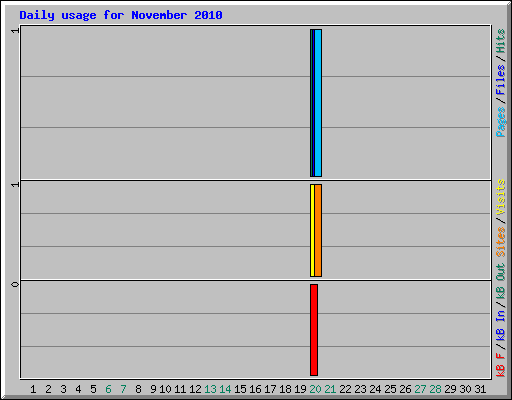
Task: Click the green day 28 label
Action: 435,389
